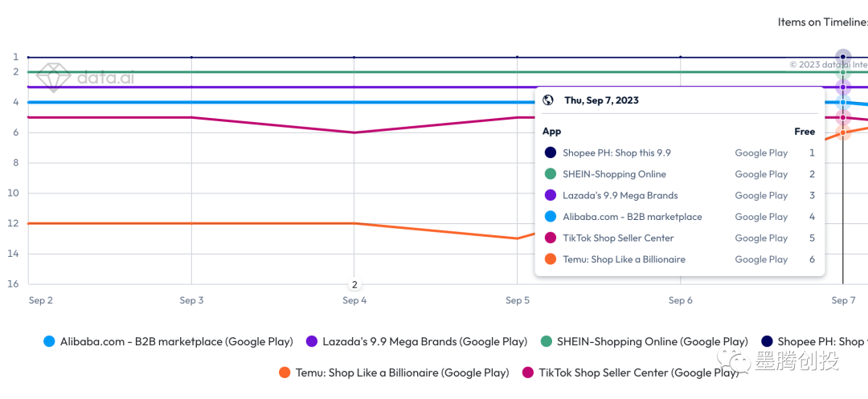Click Temu data point on Sep 7

pos(843,132)
